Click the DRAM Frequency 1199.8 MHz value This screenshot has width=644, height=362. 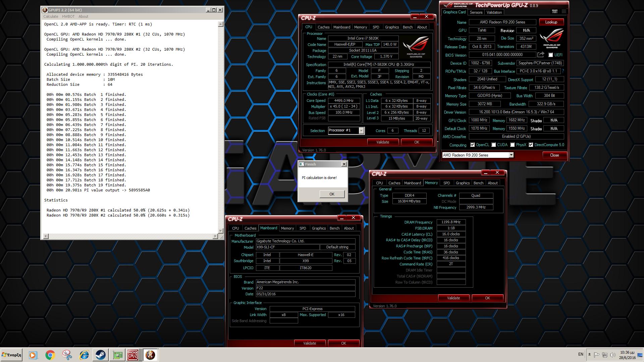(x=451, y=222)
